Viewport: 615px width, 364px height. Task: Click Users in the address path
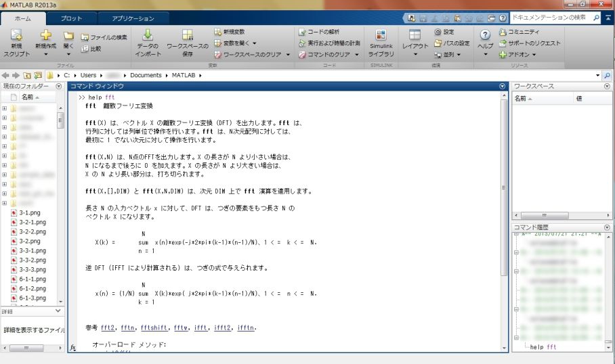pyautogui.click(x=88, y=75)
